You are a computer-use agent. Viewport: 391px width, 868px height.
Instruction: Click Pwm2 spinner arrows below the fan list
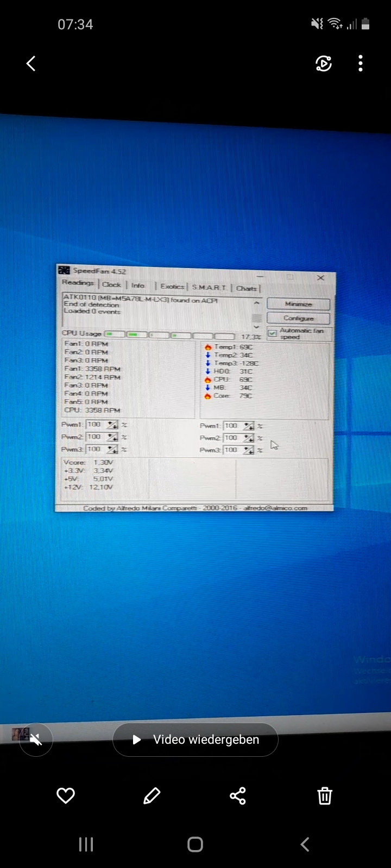click(112, 437)
